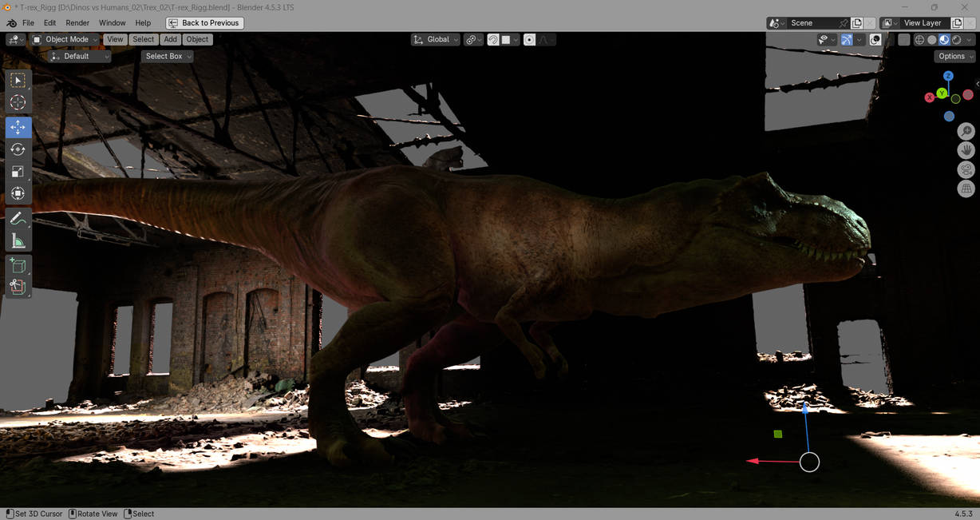Open the transform pivot point dropdown

473,39
